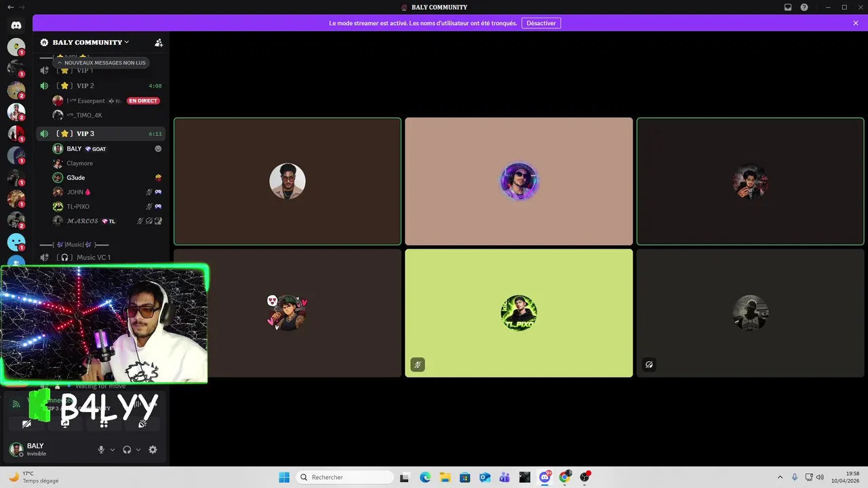Click the popcorn icon next to G3ude
The width and height of the screenshot is (868, 488).
158,178
